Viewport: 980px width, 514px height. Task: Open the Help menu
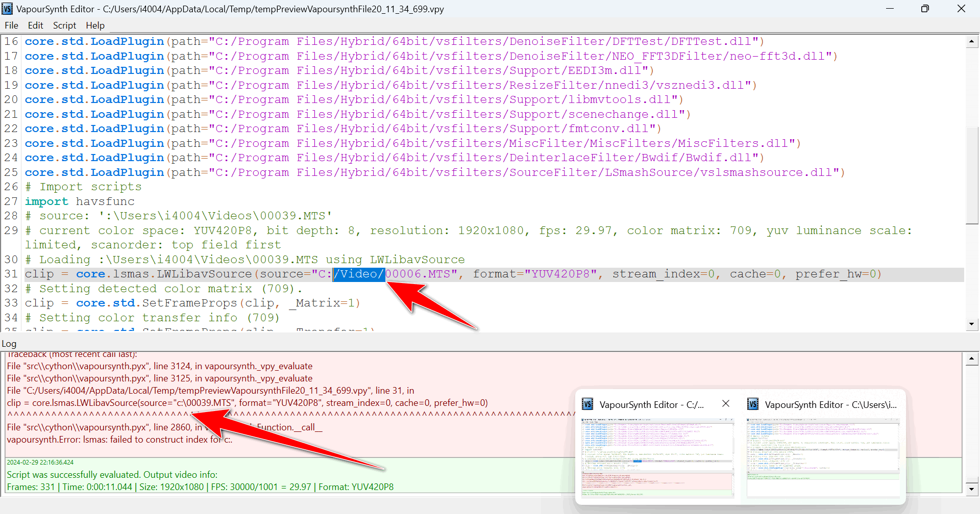tap(95, 25)
